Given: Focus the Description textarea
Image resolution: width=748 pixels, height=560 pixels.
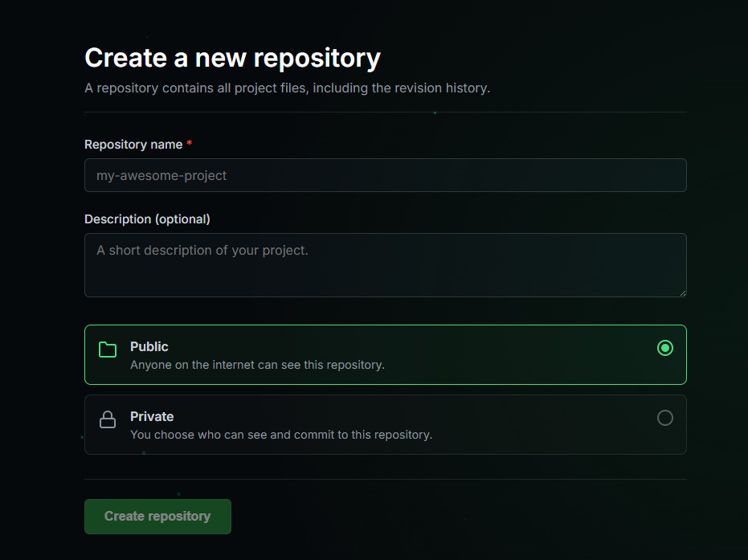Looking at the screenshot, I should click(x=386, y=265).
